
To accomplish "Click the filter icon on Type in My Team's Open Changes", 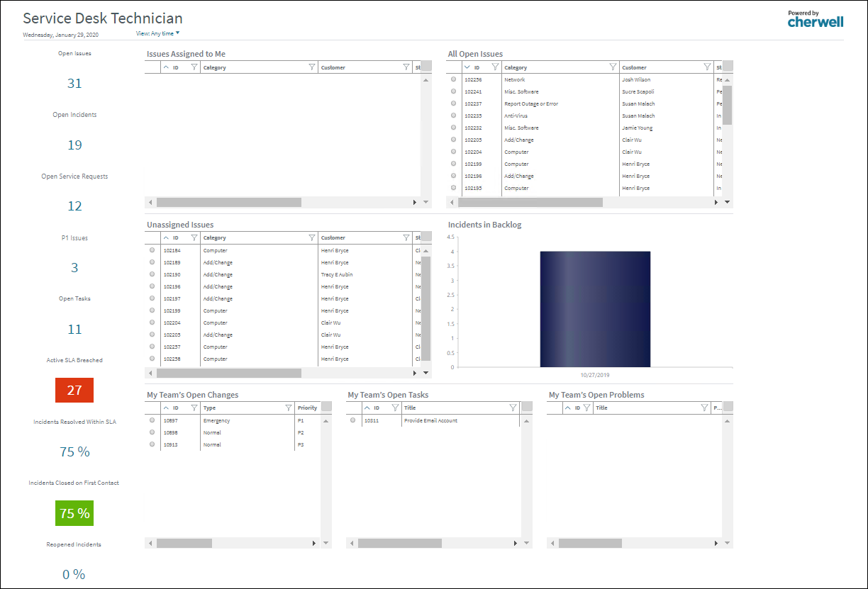I will pyautogui.click(x=288, y=408).
